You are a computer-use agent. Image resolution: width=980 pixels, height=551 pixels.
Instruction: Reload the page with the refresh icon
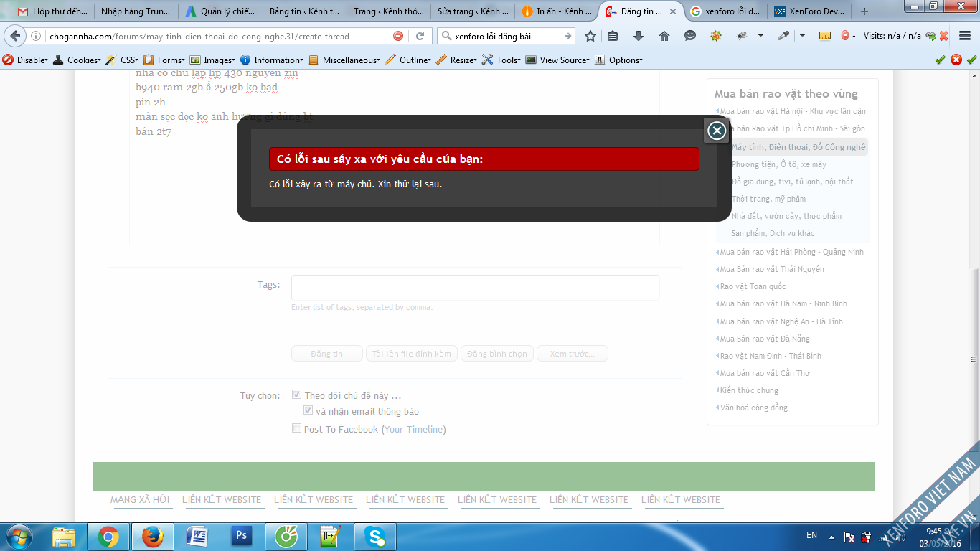pyautogui.click(x=420, y=36)
